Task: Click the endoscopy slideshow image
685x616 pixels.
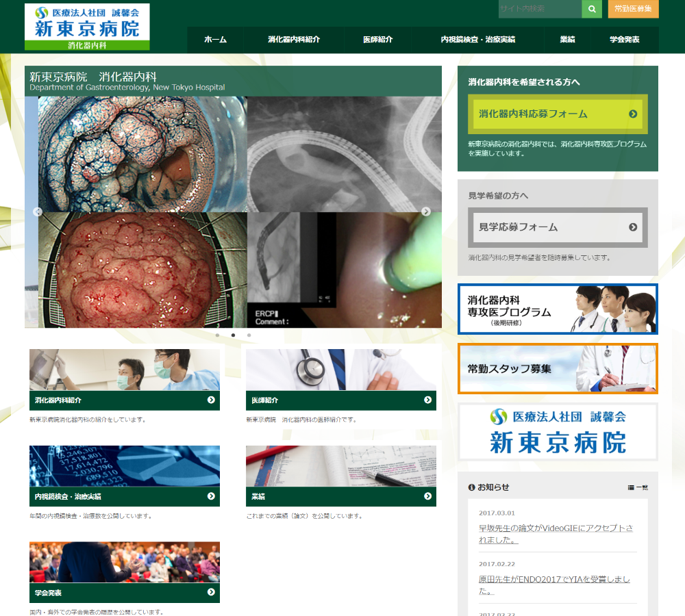Action: [x=234, y=212]
